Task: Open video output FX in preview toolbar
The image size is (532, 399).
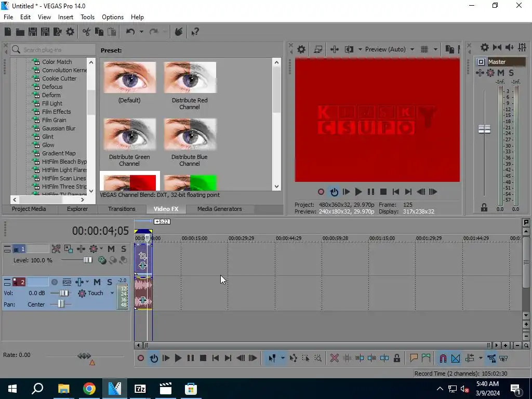Action: (334, 49)
